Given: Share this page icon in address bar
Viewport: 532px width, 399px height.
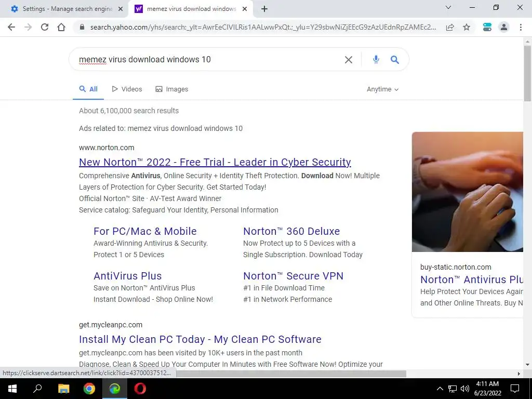Looking at the screenshot, I should click(x=450, y=27).
